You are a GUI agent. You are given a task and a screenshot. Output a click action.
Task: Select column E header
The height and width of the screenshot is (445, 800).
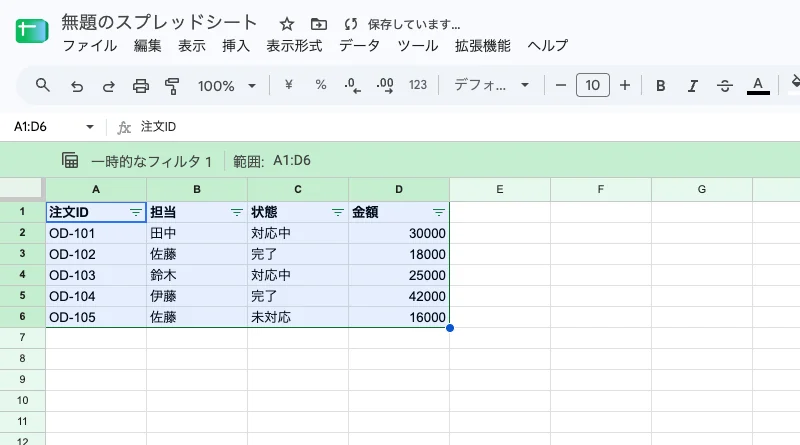tap(500, 189)
